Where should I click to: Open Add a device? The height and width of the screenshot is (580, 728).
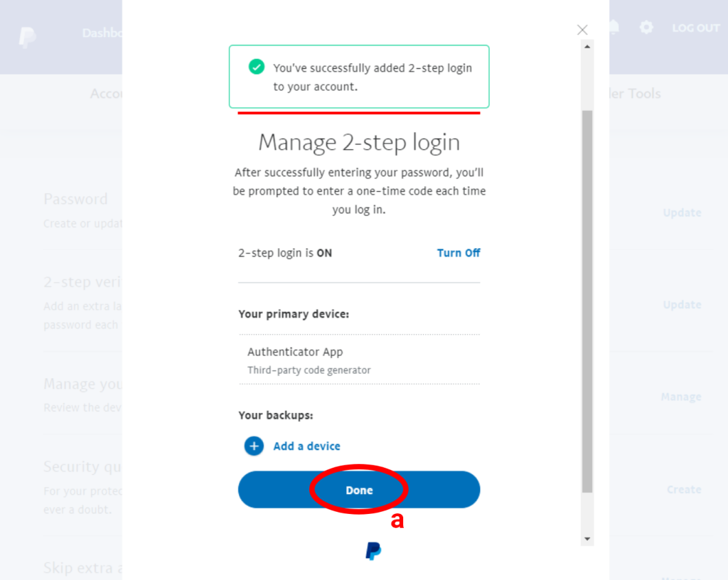click(x=306, y=446)
